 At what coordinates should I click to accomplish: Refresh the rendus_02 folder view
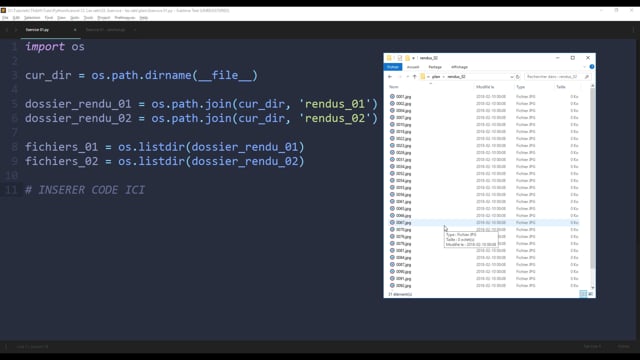(x=518, y=77)
